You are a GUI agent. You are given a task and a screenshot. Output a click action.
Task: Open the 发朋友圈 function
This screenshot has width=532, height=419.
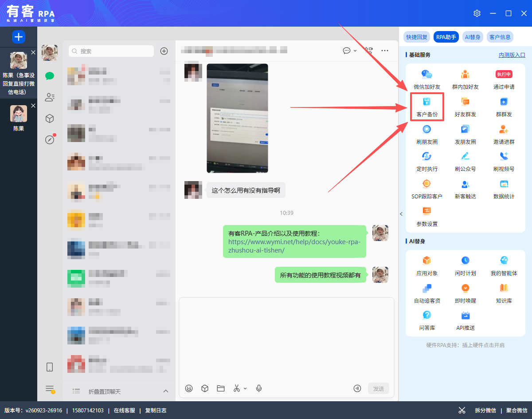click(465, 135)
